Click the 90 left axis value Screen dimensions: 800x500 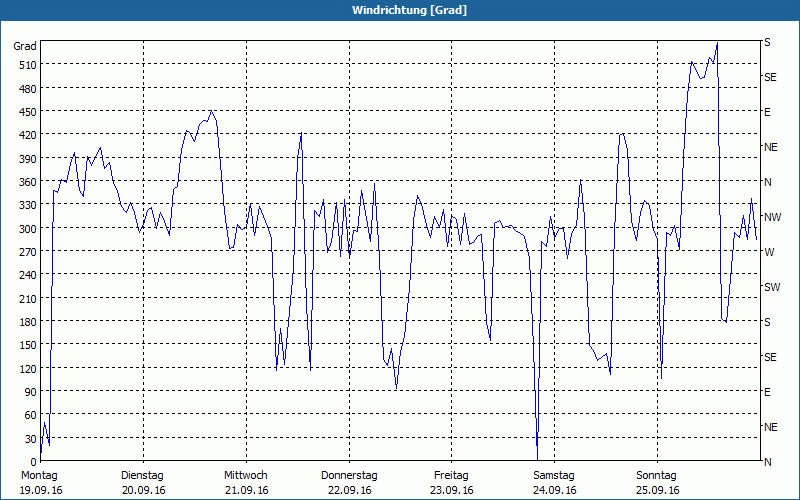[x=31, y=392]
